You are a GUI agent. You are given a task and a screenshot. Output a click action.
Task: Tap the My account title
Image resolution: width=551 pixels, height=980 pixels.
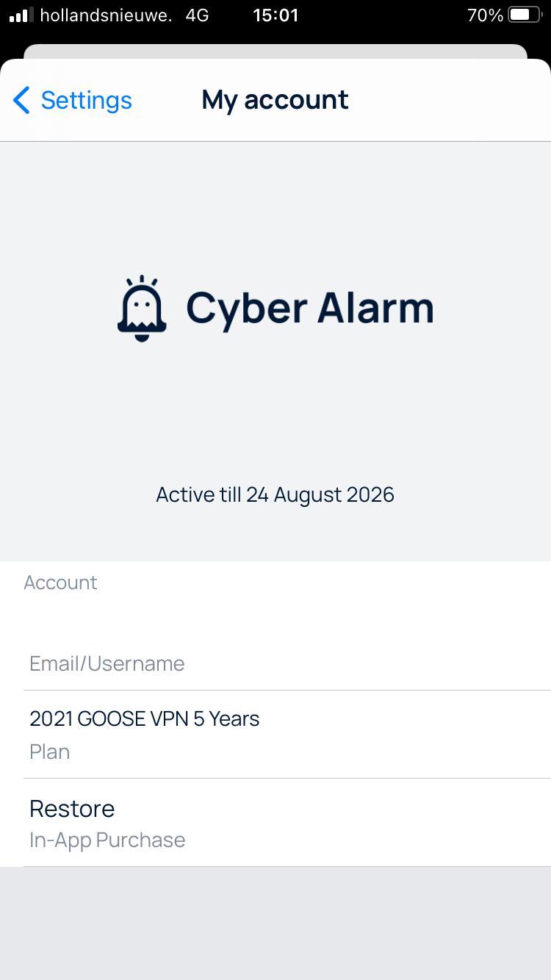coord(275,100)
